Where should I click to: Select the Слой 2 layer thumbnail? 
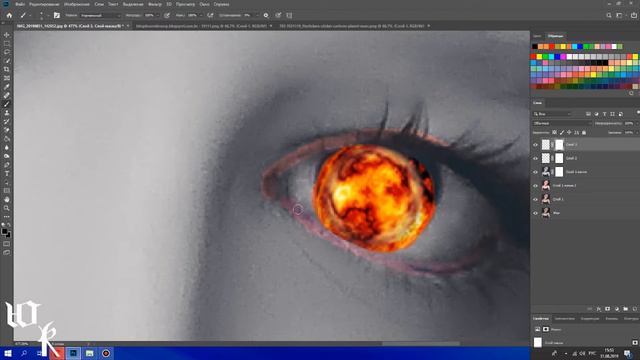[x=546, y=158]
